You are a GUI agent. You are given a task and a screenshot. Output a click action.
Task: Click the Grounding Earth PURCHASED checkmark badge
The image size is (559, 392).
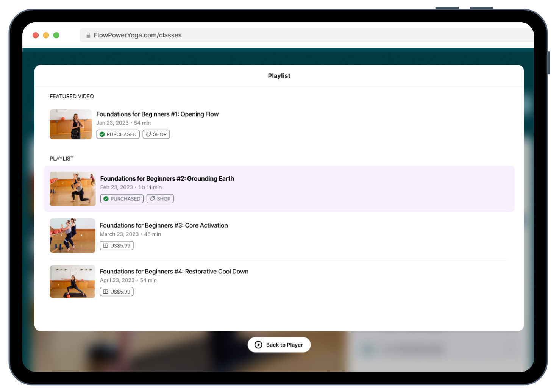[122, 199]
